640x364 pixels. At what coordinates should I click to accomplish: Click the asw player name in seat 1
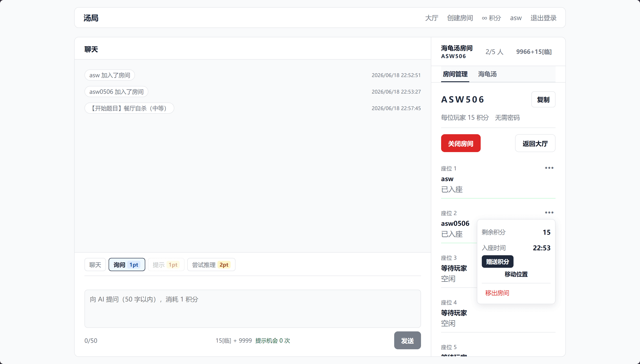[x=447, y=179]
